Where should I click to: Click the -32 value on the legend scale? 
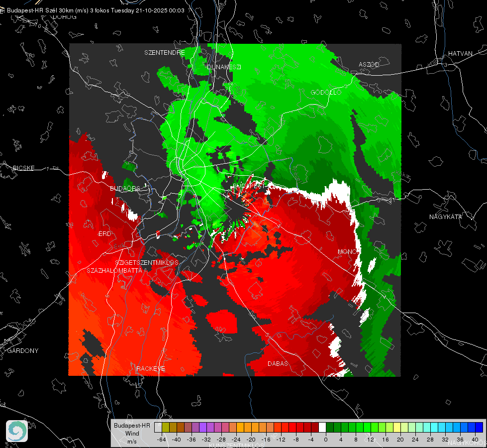click(x=206, y=440)
